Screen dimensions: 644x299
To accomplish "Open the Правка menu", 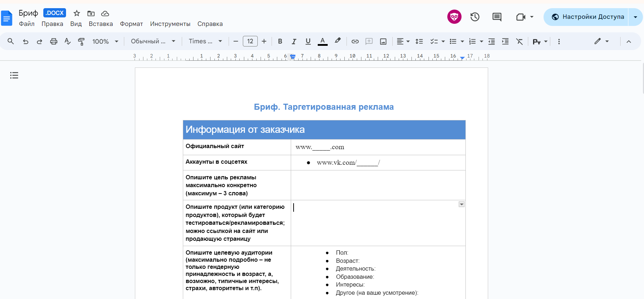I will pyautogui.click(x=52, y=24).
